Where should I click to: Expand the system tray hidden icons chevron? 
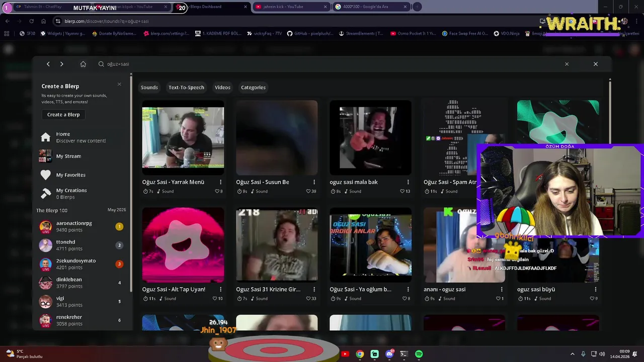tap(572, 354)
